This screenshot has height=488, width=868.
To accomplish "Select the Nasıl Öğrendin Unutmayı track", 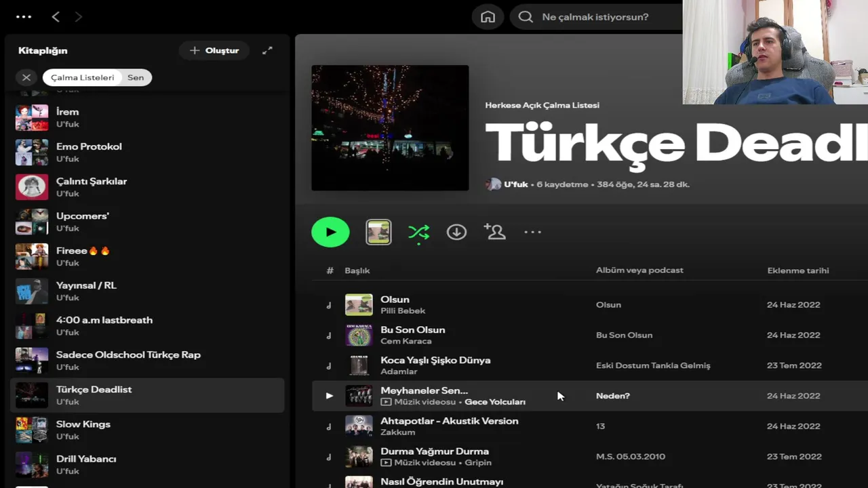I will (x=442, y=481).
